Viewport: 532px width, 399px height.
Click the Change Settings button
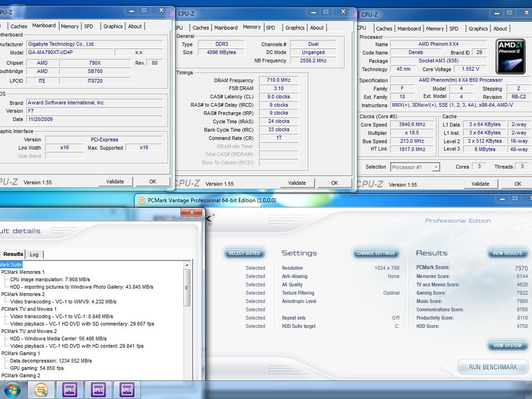click(x=376, y=253)
